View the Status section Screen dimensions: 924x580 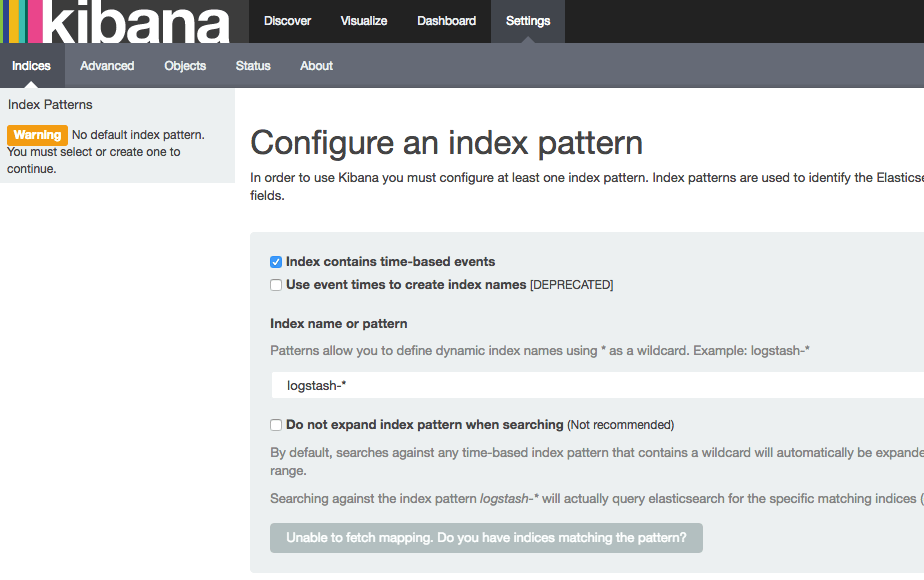tap(253, 66)
